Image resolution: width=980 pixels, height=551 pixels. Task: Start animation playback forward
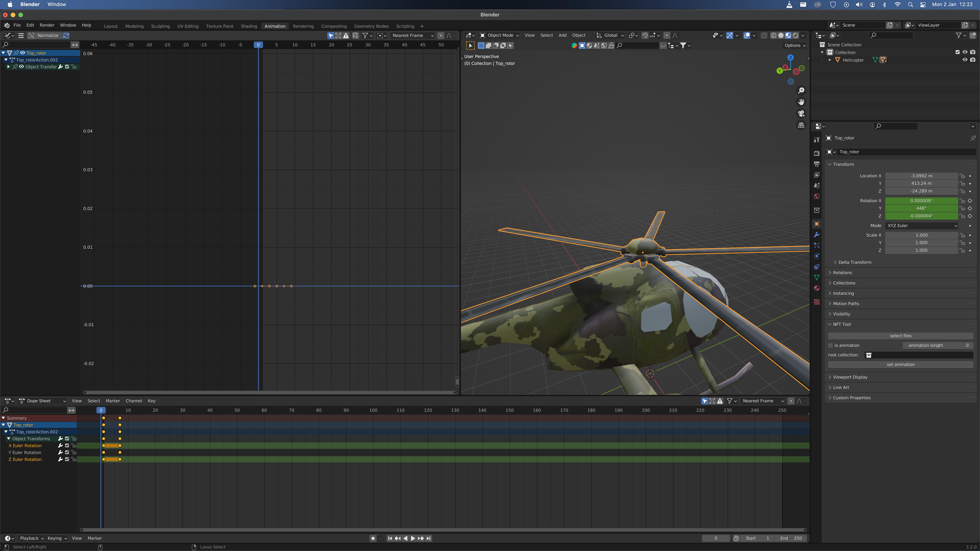413,538
